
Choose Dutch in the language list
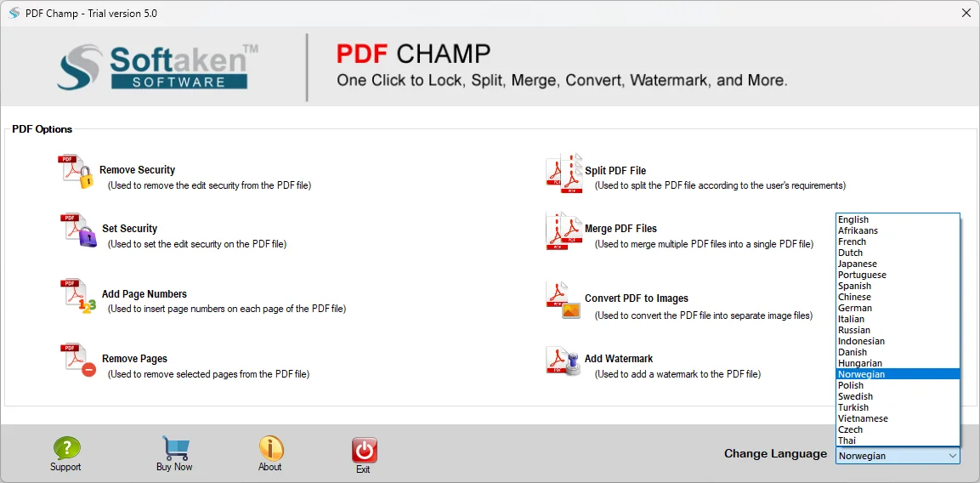pyautogui.click(x=898, y=253)
